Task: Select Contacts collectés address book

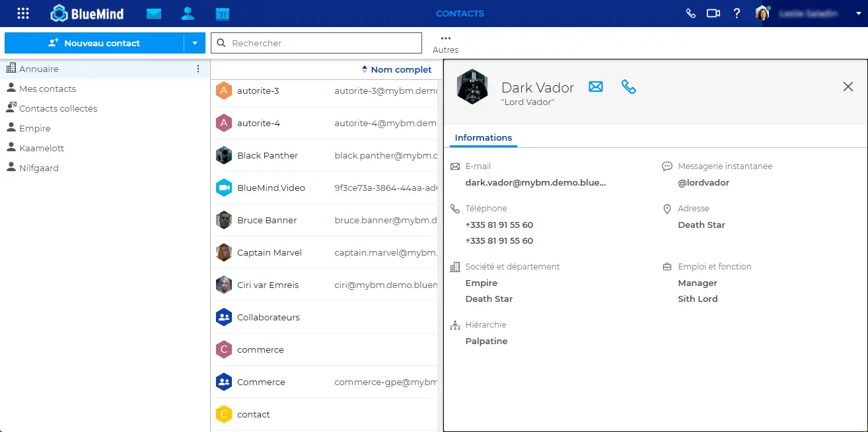Action: [x=58, y=108]
